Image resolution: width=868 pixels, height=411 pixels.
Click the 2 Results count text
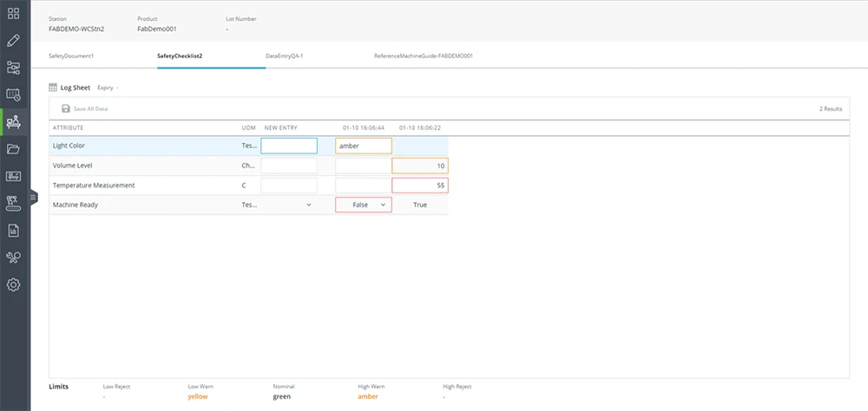[831, 109]
